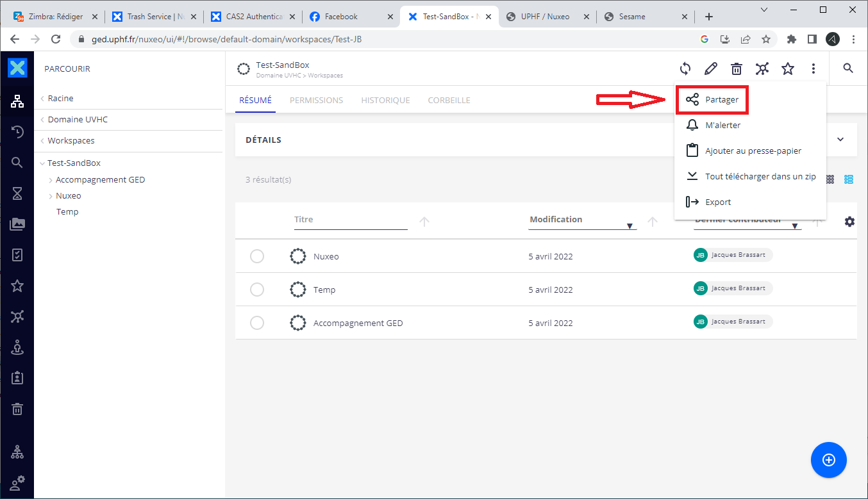Open the trash icon in the left sidebar
868x499 pixels.
pos(17,409)
